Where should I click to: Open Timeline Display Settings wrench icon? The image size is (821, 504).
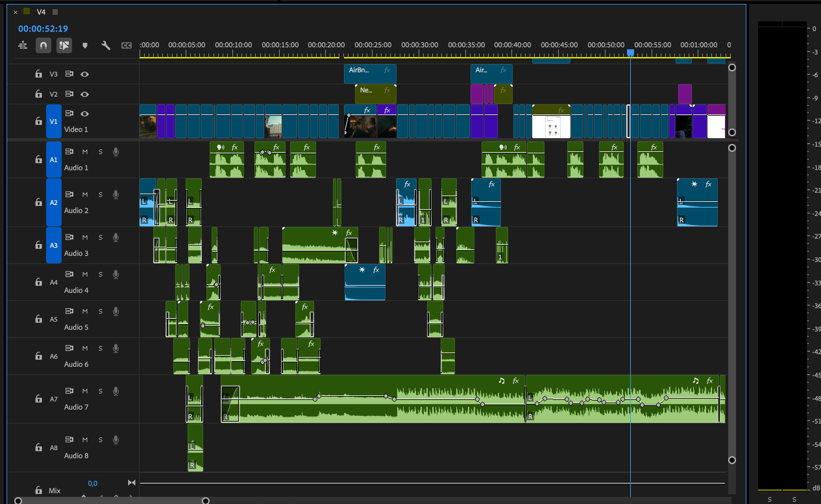[105, 45]
